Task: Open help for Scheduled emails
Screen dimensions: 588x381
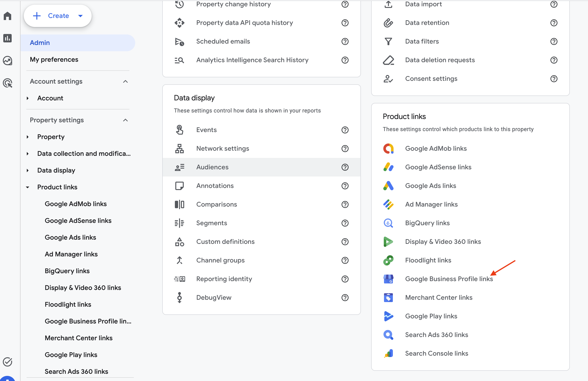Action: coord(345,41)
